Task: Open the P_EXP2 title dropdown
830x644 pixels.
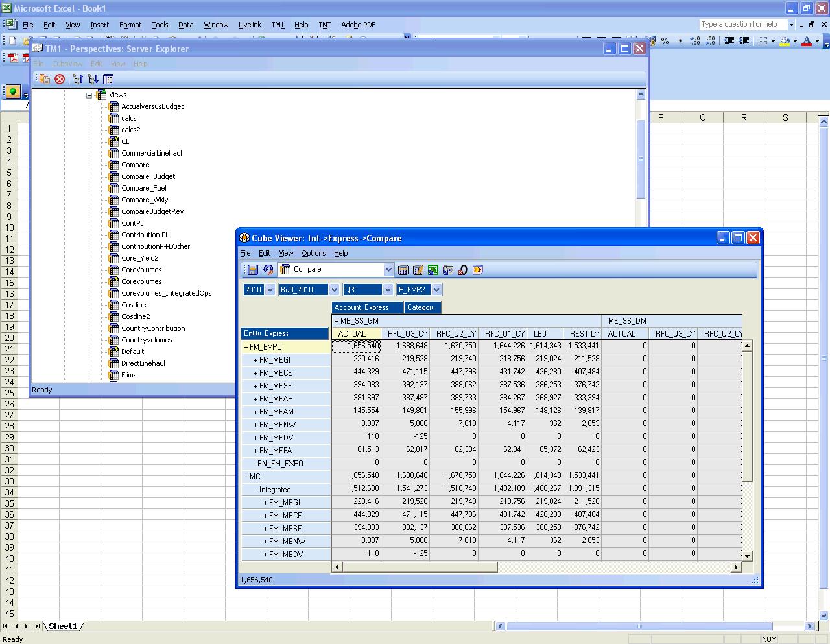Action: (x=436, y=290)
